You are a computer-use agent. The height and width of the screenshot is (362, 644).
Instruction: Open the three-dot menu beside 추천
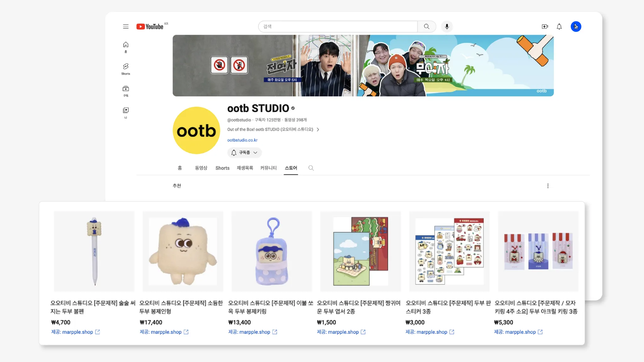click(548, 186)
